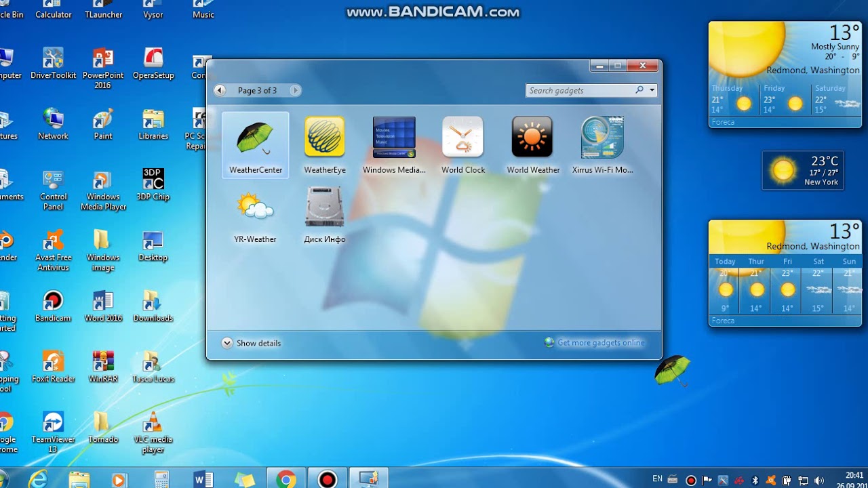Open Word from the taskbar

coord(203,479)
